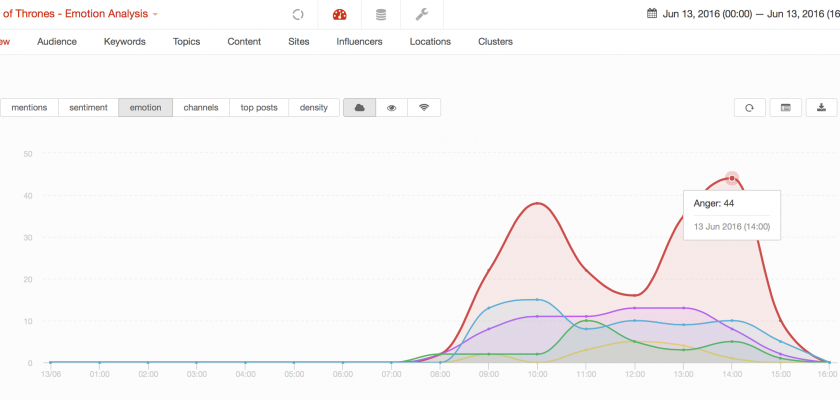Click the refresh chart button
This screenshot has width=840, height=400.
[749, 108]
